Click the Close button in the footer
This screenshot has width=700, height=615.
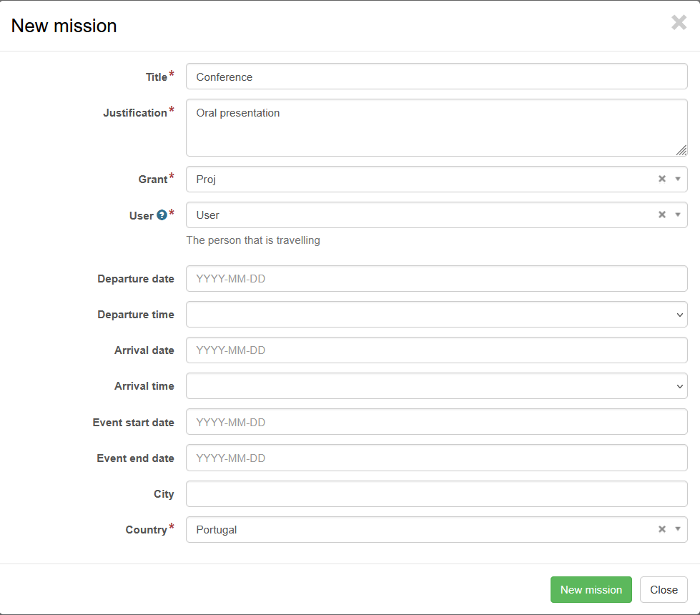(663, 590)
